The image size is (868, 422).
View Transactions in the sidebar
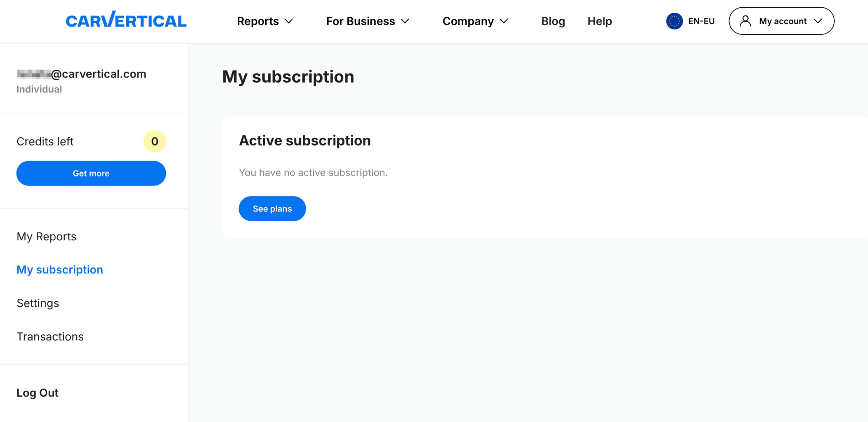coord(50,336)
